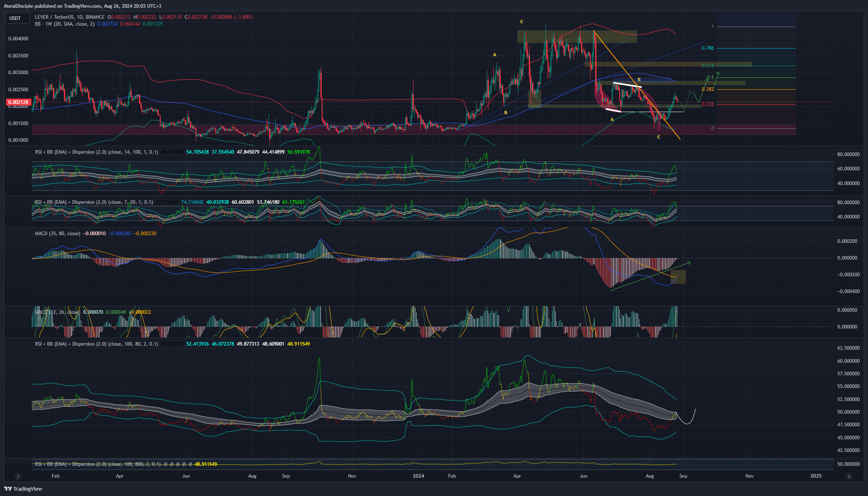Click the RSI value 47.845079
868x496 pixels.
(x=248, y=152)
